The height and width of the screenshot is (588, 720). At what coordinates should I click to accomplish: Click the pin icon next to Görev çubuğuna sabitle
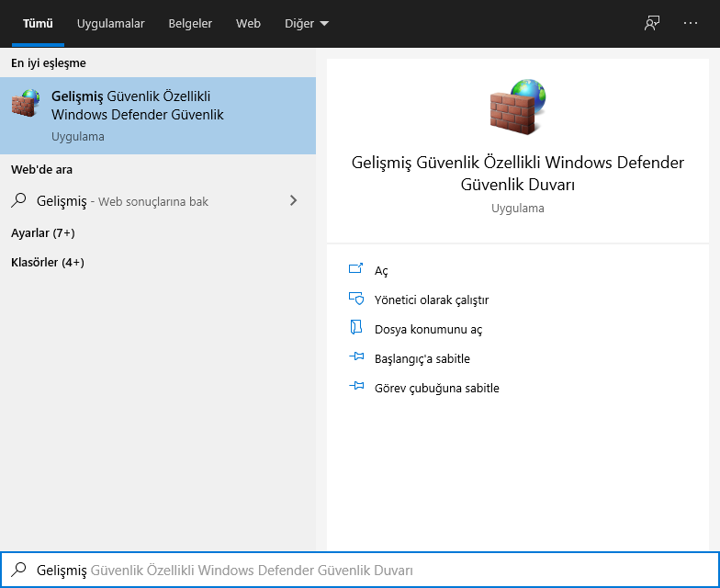[x=356, y=386]
